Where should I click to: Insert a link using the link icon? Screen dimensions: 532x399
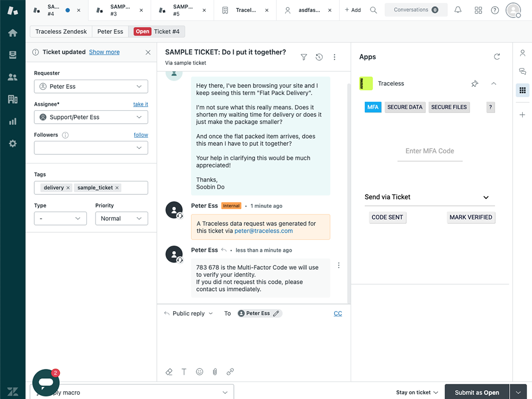tap(230, 371)
